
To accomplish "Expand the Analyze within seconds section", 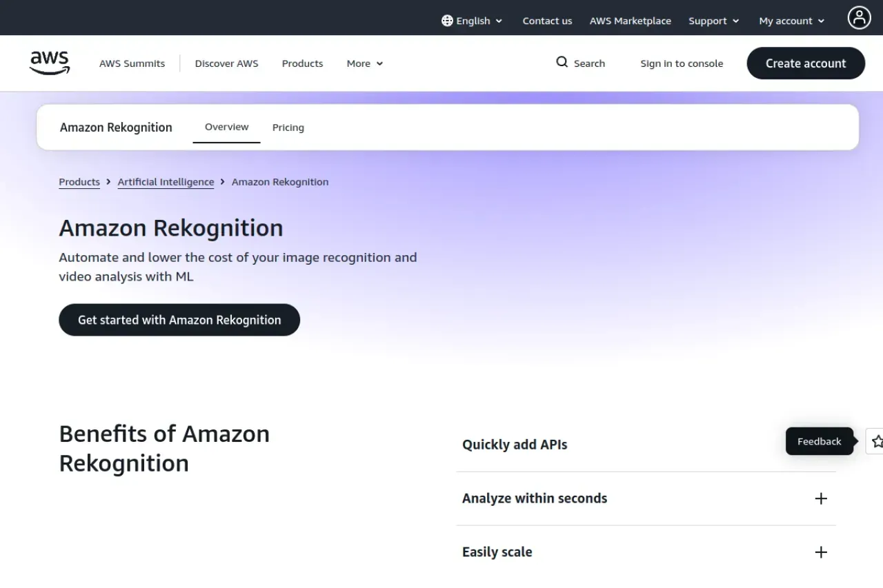I will 646,498.
